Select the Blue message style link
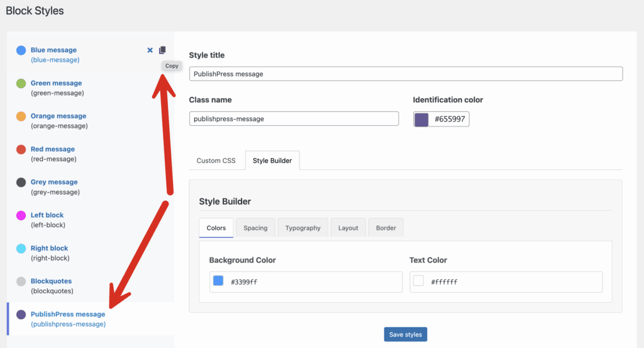The image size is (644, 348). coord(53,50)
